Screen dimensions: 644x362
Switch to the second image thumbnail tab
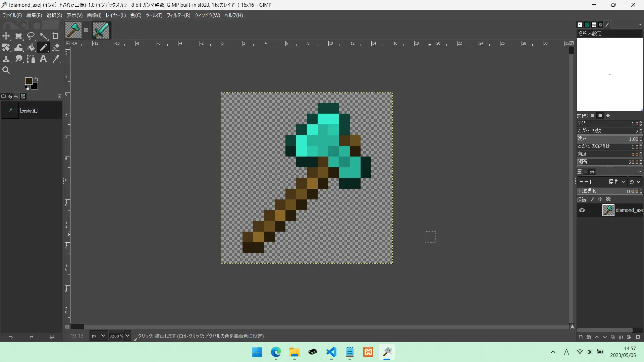click(x=101, y=30)
